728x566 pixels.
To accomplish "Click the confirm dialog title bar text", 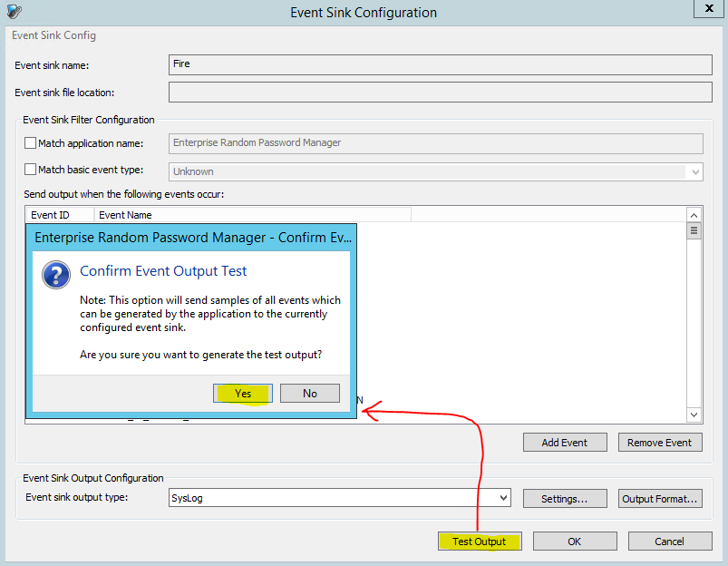I will [x=193, y=238].
